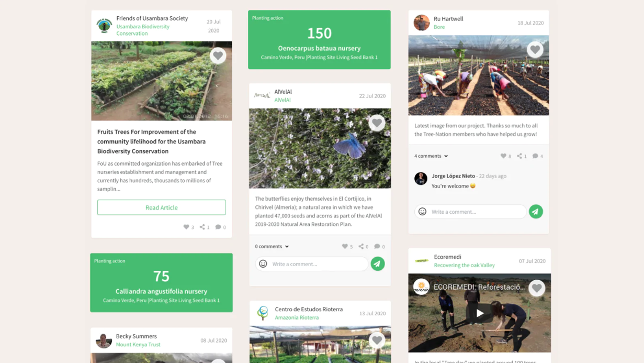The image size is (644, 363).
Task: Expand the 4 comments dropdown
Action: pos(431,156)
